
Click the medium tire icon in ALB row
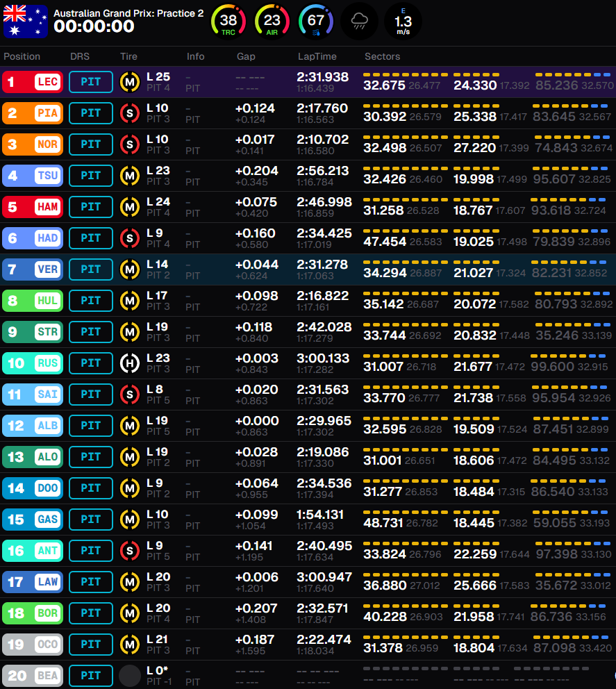pyautogui.click(x=130, y=425)
